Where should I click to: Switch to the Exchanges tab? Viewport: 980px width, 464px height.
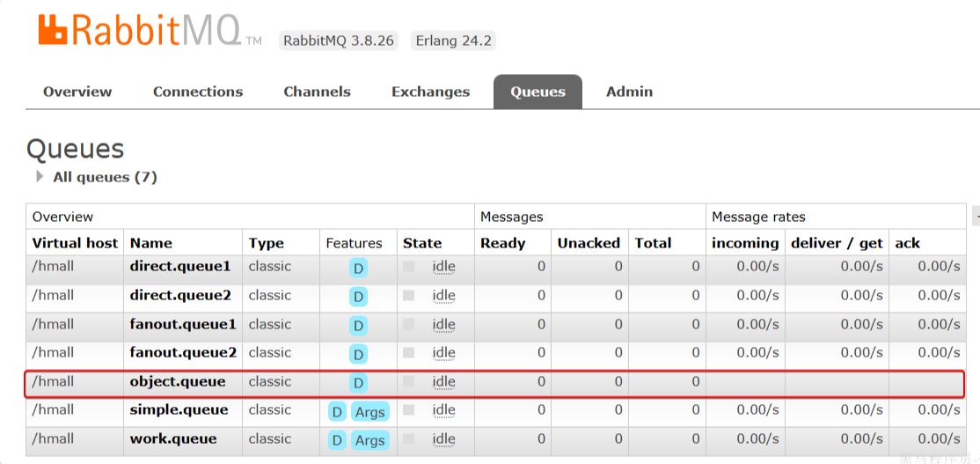point(430,92)
